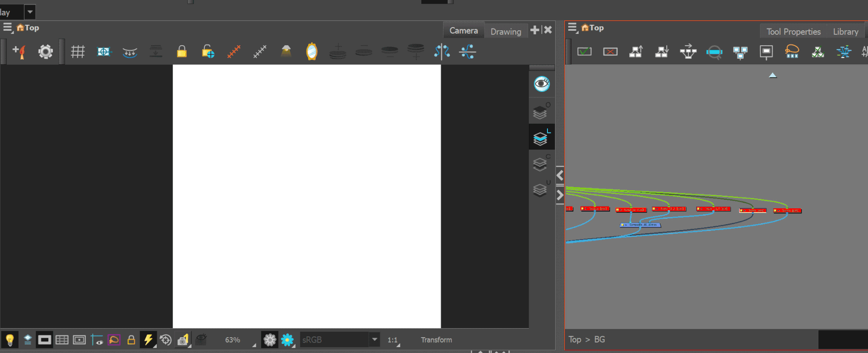
Task: Click the lightning bolt preview mode icon
Action: point(148,340)
